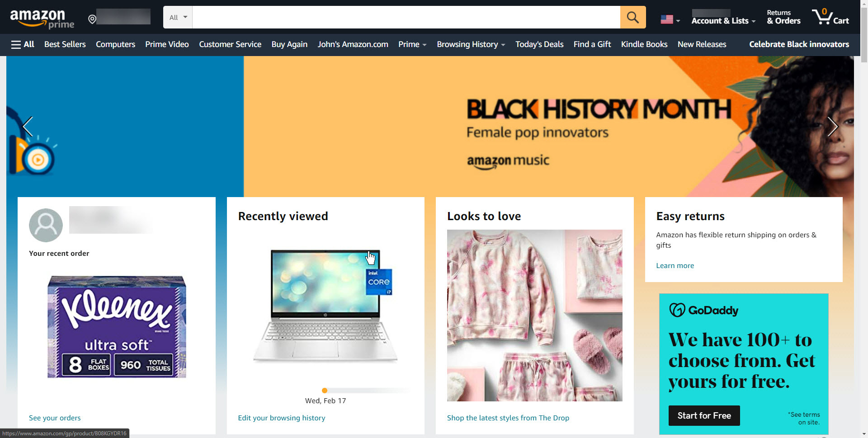Click the recently viewed carousel scroll indicator
Viewport: 868px width, 438px height.
click(x=367, y=391)
